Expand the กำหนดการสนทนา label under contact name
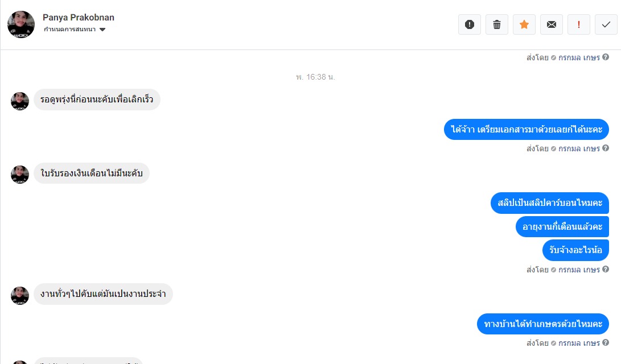 pos(69,29)
